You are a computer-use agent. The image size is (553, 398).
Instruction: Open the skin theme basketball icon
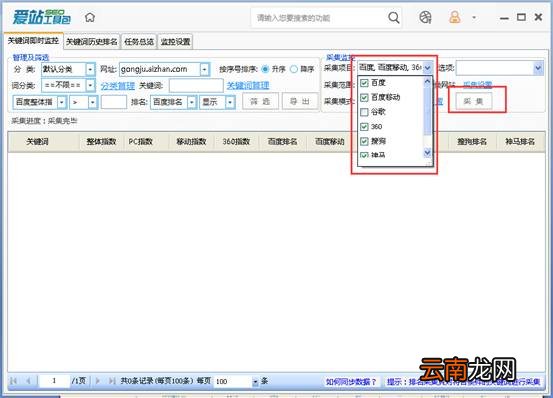(x=425, y=17)
